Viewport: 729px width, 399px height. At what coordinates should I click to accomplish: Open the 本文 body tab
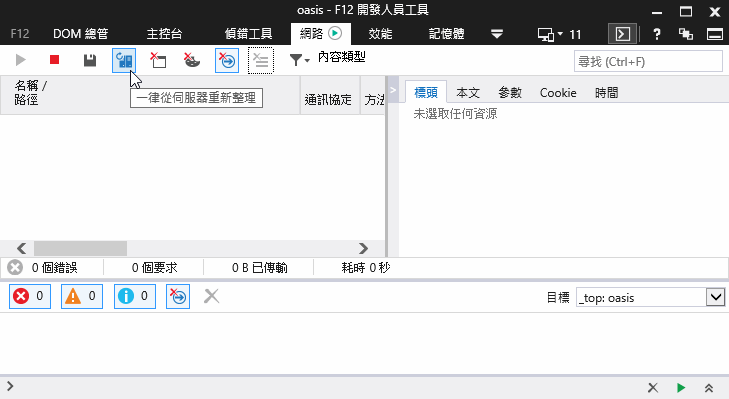(x=468, y=93)
